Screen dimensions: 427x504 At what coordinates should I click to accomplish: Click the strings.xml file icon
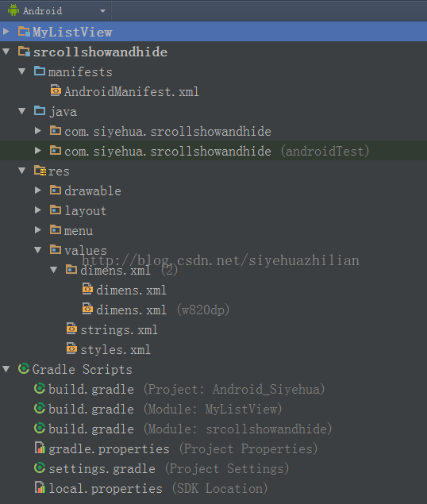[x=71, y=329]
